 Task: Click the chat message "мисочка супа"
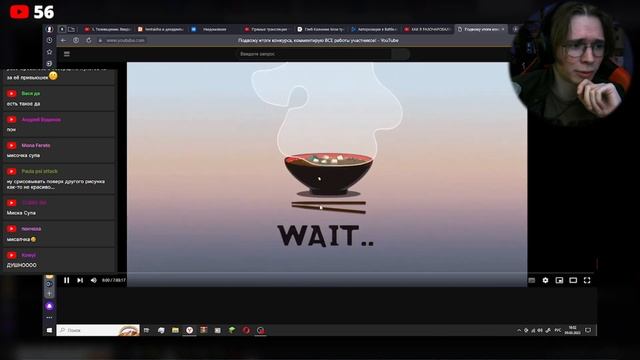click(23, 156)
